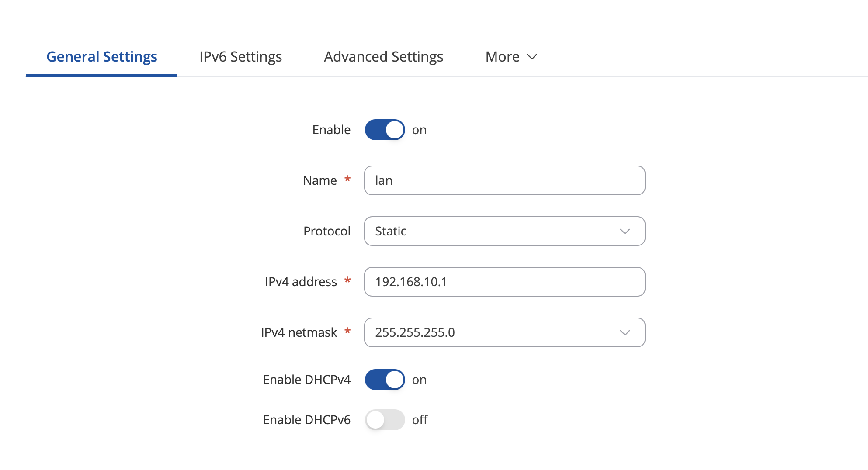Image resolution: width=868 pixels, height=470 pixels.
Task: Focus the Name field containing lan
Action: (504, 180)
